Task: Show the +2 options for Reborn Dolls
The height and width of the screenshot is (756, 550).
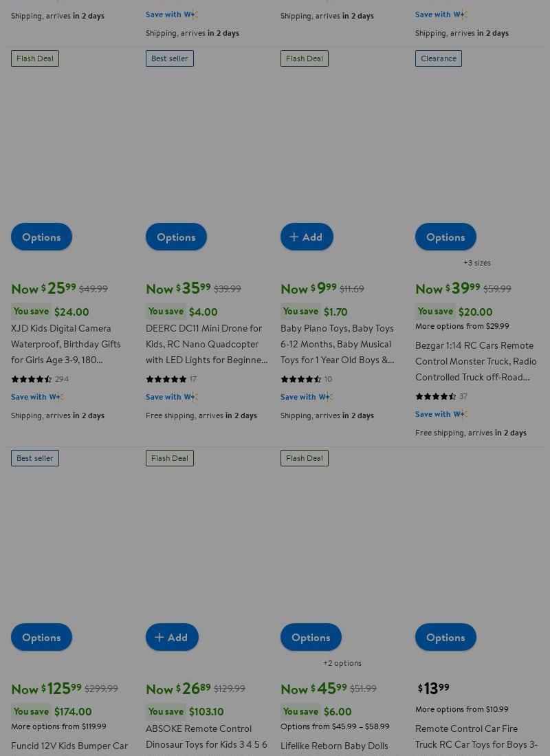Action: pos(342,663)
